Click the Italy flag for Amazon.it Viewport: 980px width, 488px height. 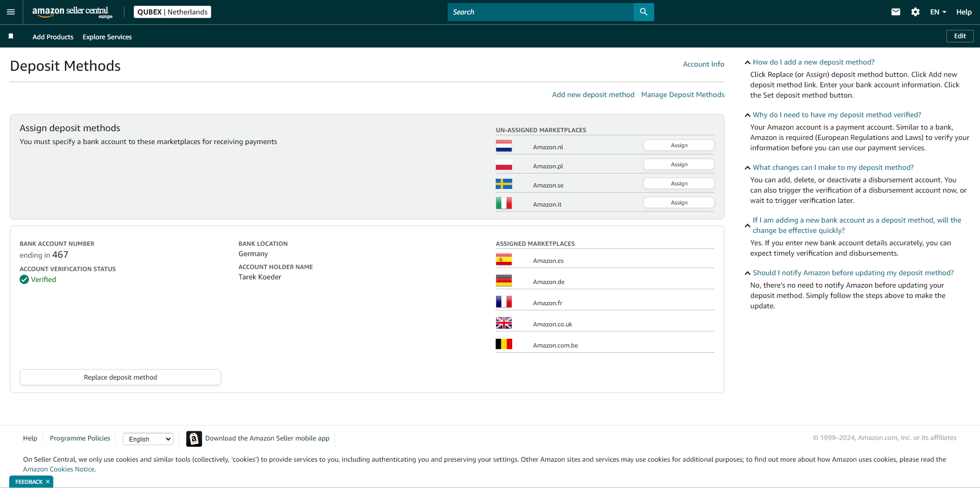504,203
